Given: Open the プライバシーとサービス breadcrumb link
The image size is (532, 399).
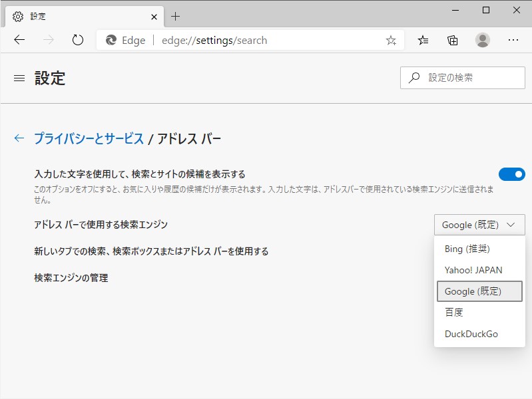Looking at the screenshot, I should click(89, 138).
